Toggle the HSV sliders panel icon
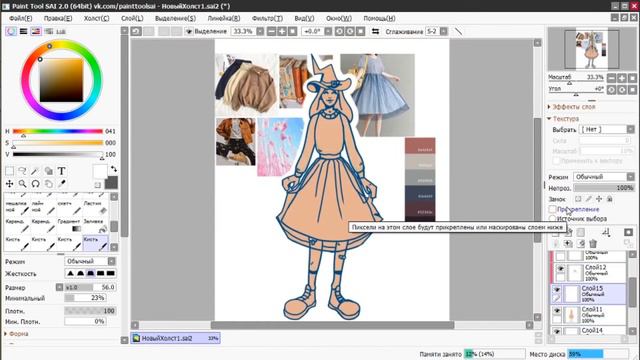Image resolution: width=640 pixels, height=360 pixels. [36, 31]
